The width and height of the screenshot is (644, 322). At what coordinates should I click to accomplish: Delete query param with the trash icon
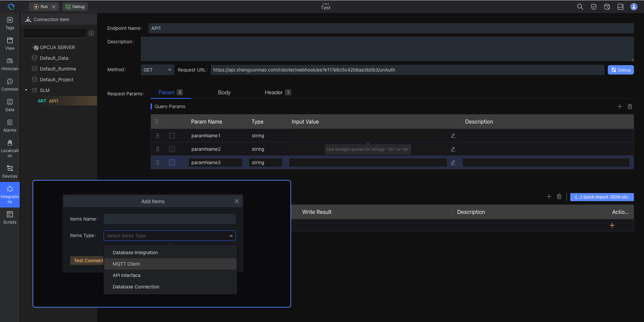pos(630,106)
